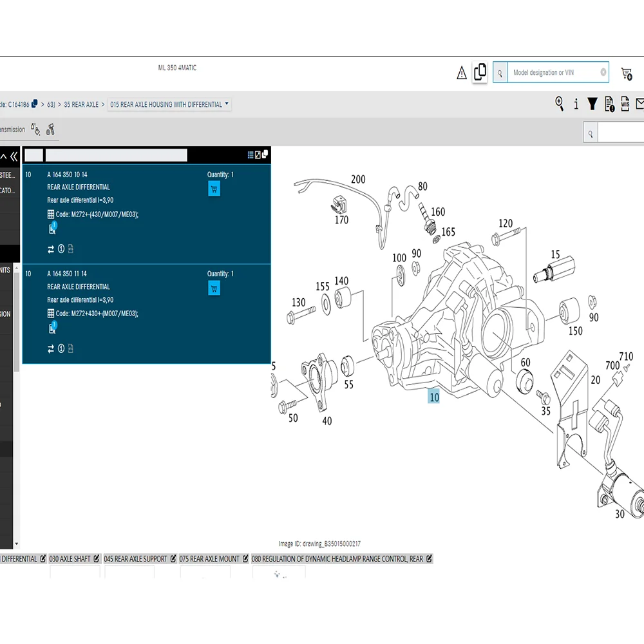
Task: Open the shopping cart with plus icon
Action: coord(627,74)
